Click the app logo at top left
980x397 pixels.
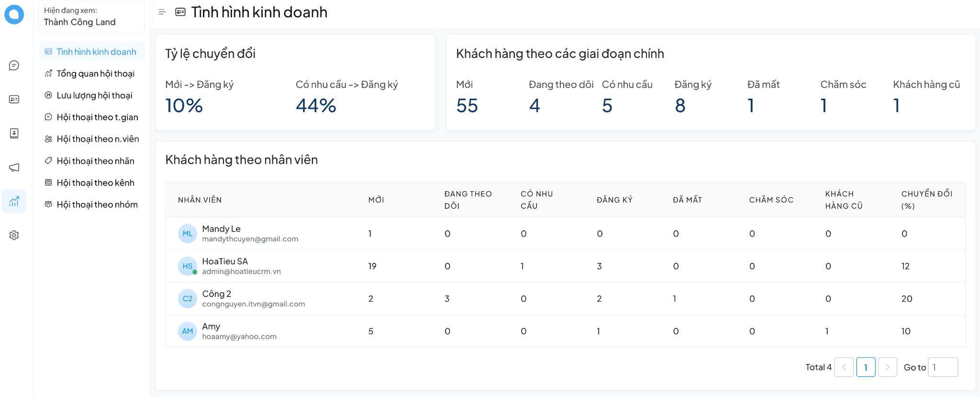[x=14, y=14]
